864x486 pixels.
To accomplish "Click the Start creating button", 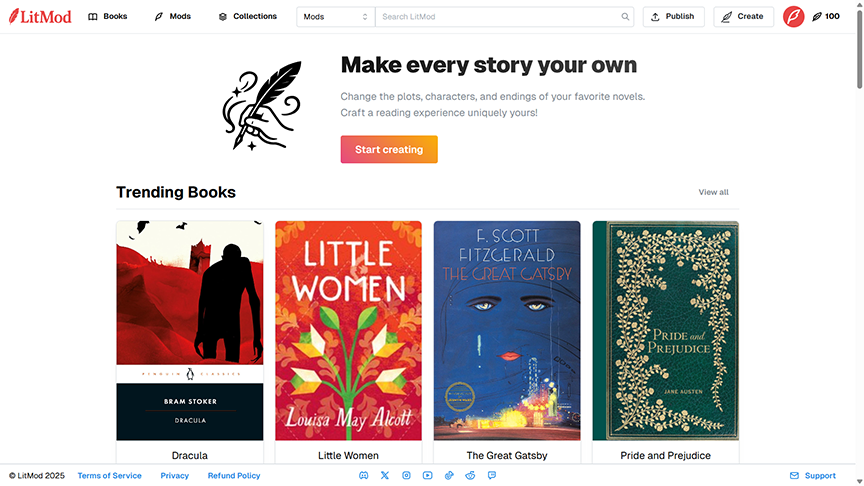I will click(389, 149).
